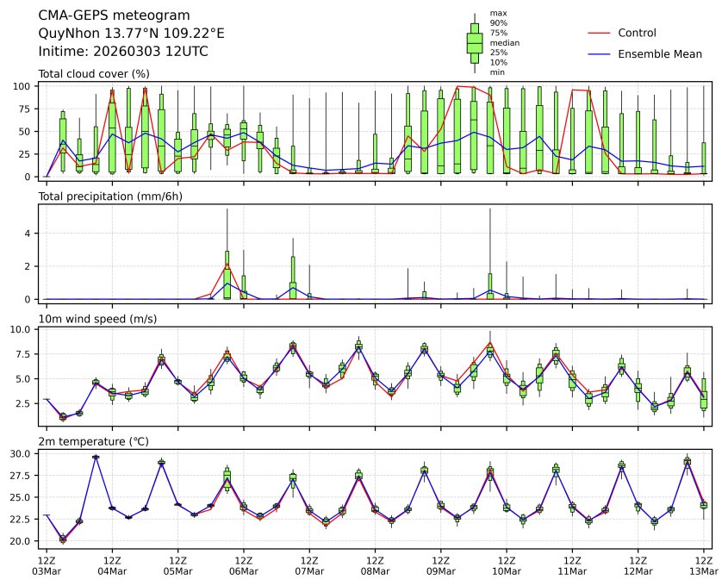
Task: Click the blue Ensemble Mean legend line
Action: tap(598, 53)
